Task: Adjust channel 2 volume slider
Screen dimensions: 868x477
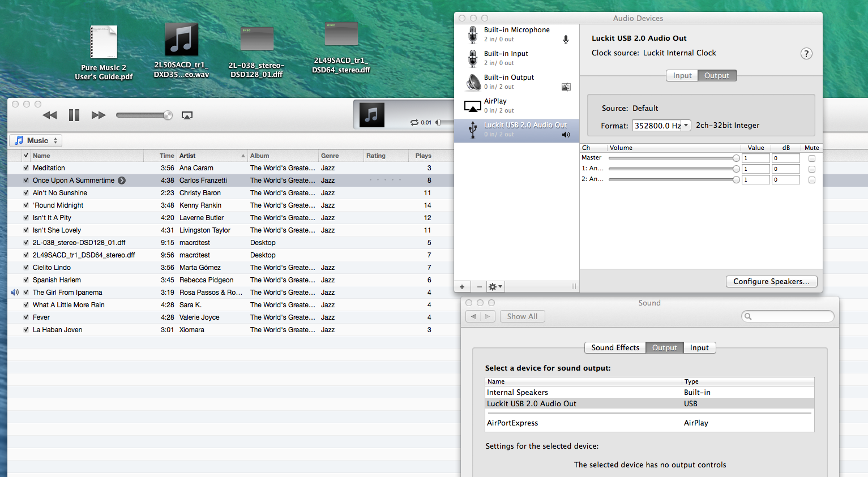Action: [x=674, y=179]
